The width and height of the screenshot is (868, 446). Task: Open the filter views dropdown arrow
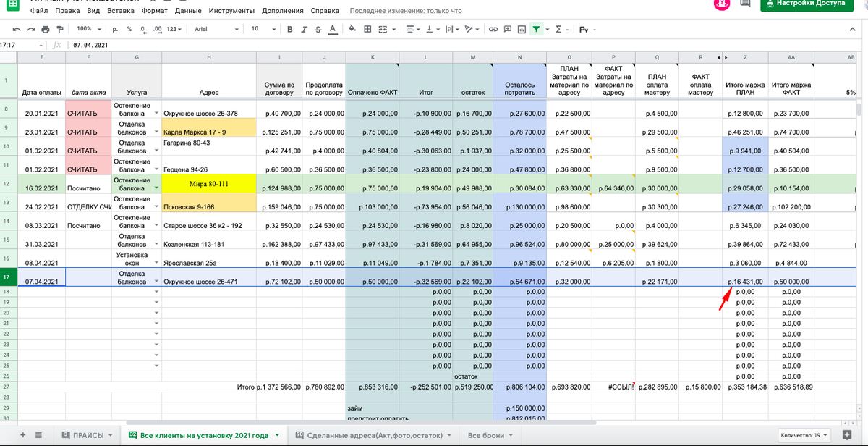547,29
